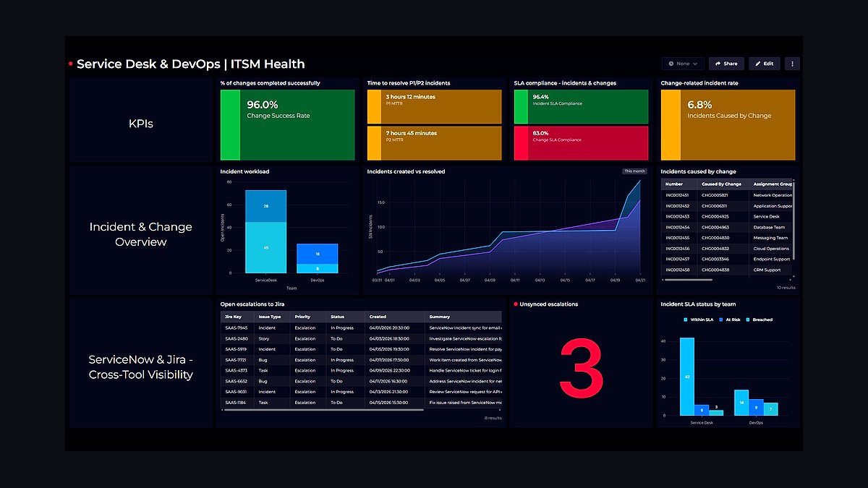Click the large unsynced escalations number 3
868x488 pixels.
coord(582,369)
